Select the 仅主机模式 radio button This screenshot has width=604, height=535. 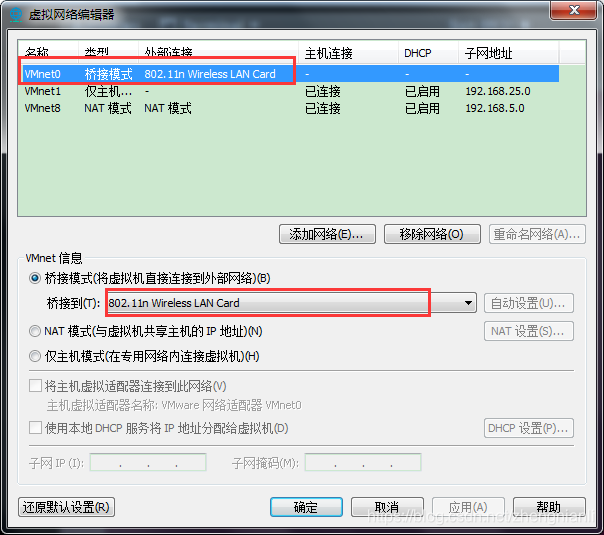35,356
